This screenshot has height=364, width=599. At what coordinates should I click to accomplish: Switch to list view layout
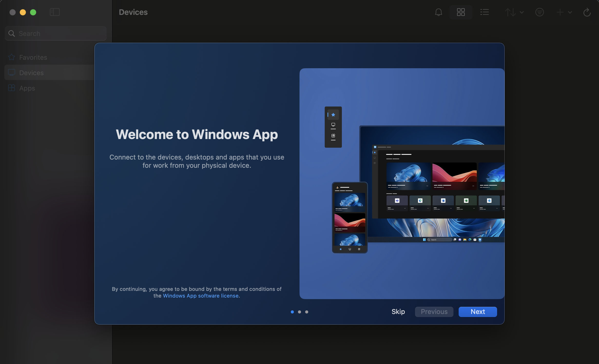click(x=485, y=12)
